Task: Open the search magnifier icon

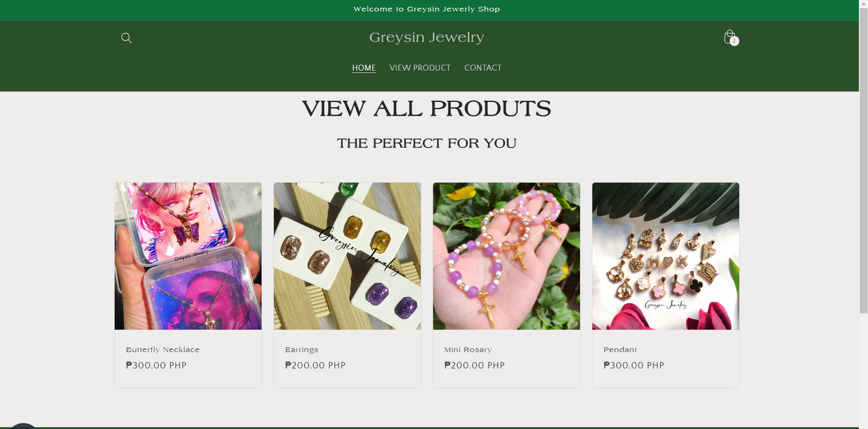Action: tap(127, 38)
